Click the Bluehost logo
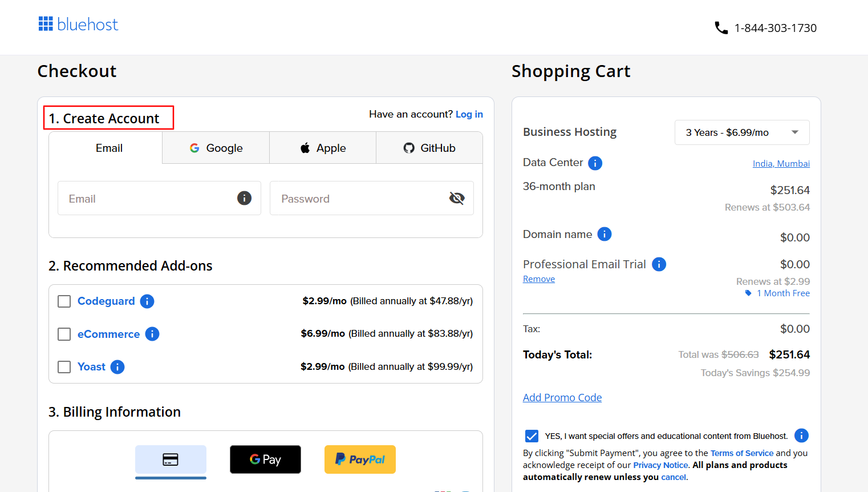Viewport: 868px width, 492px height. tap(78, 24)
